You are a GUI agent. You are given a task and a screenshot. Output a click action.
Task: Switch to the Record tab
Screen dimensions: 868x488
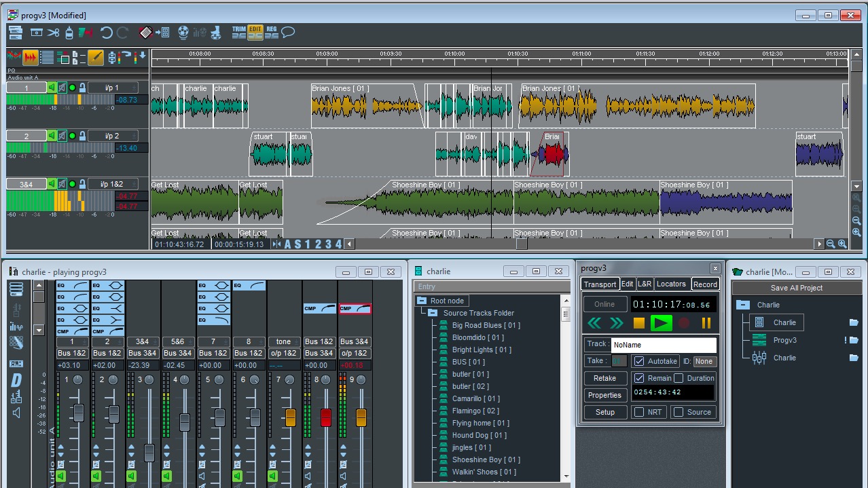[705, 284]
